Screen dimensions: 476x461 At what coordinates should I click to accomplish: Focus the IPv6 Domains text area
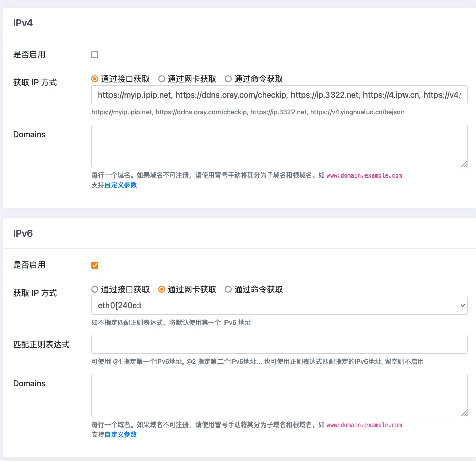point(279,396)
